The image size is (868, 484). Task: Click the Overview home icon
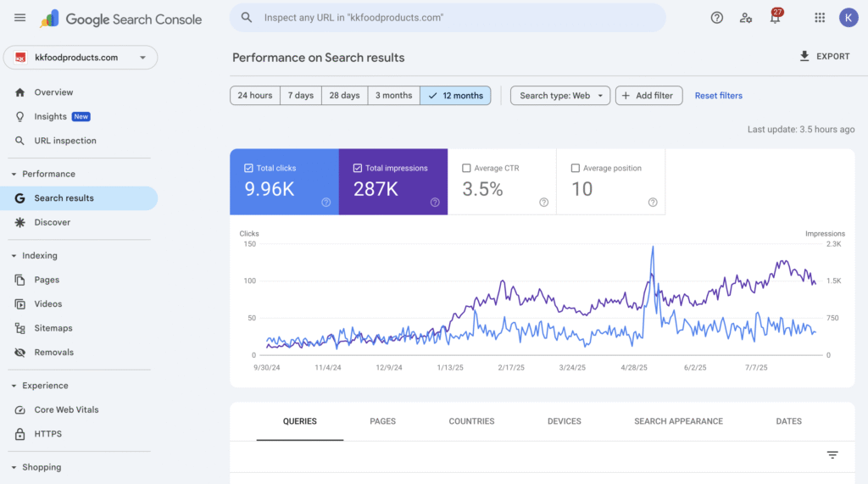coord(20,92)
